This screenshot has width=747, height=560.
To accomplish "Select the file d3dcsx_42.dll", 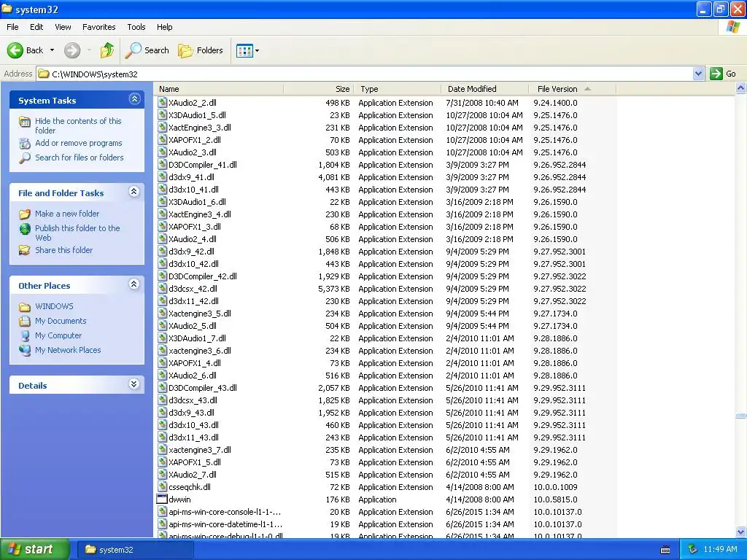I will (193, 289).
